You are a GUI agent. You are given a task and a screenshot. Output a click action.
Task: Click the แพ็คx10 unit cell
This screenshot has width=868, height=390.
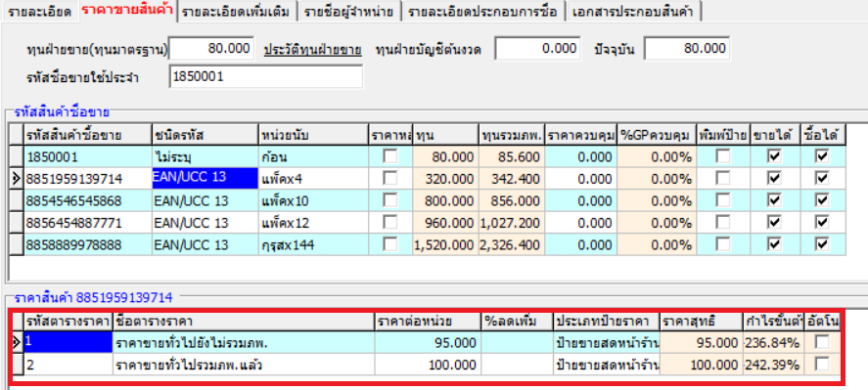[314, 200]
